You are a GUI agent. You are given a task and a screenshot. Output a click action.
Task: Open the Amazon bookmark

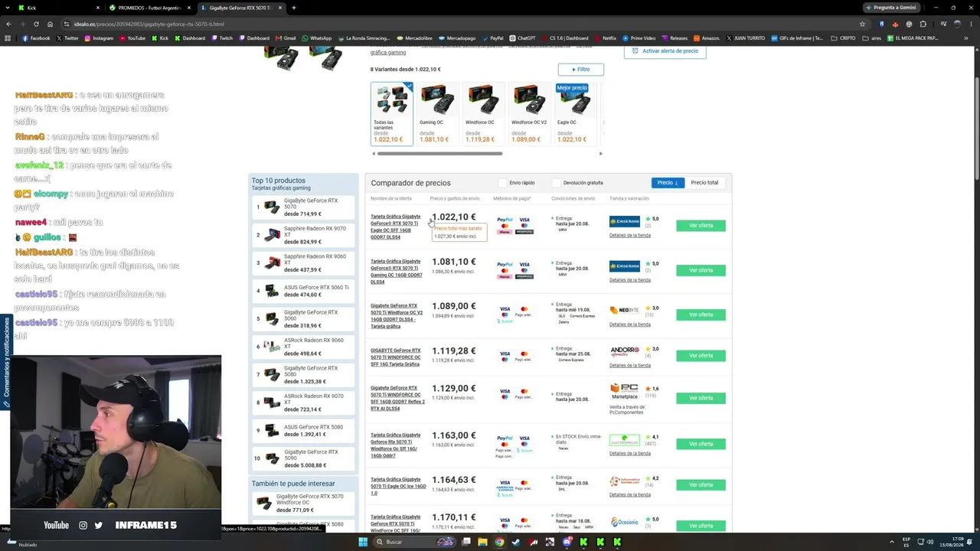tap(706, 38)
